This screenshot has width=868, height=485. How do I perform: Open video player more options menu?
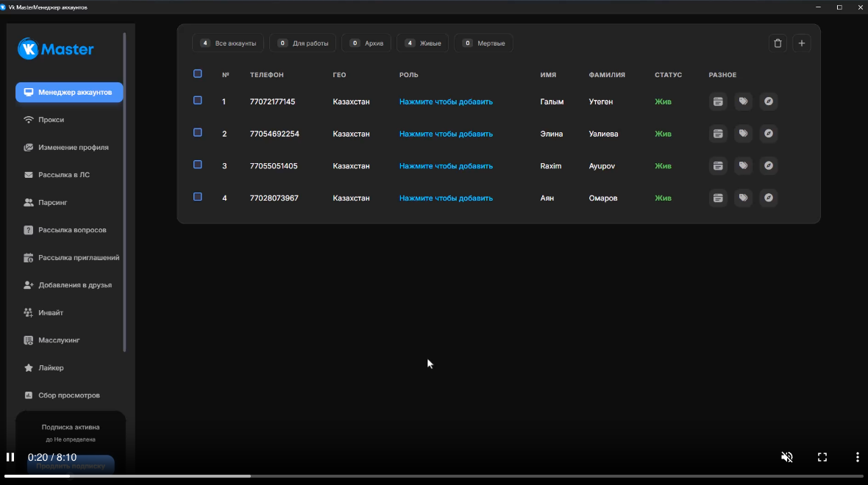(x=857, y=457)
